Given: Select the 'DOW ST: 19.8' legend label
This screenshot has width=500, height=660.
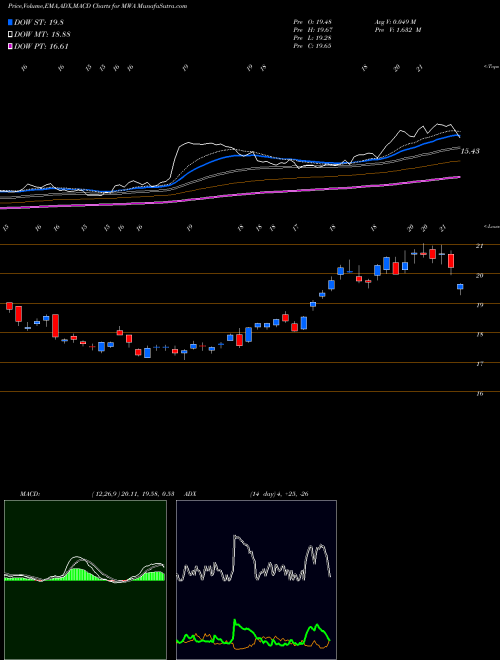Looking at the screenshot, I should coord(39,22).
